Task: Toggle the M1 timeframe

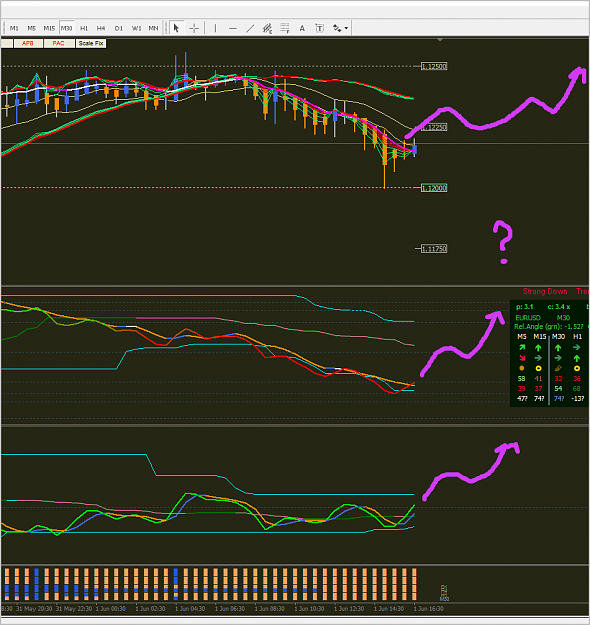Action: 14,28
